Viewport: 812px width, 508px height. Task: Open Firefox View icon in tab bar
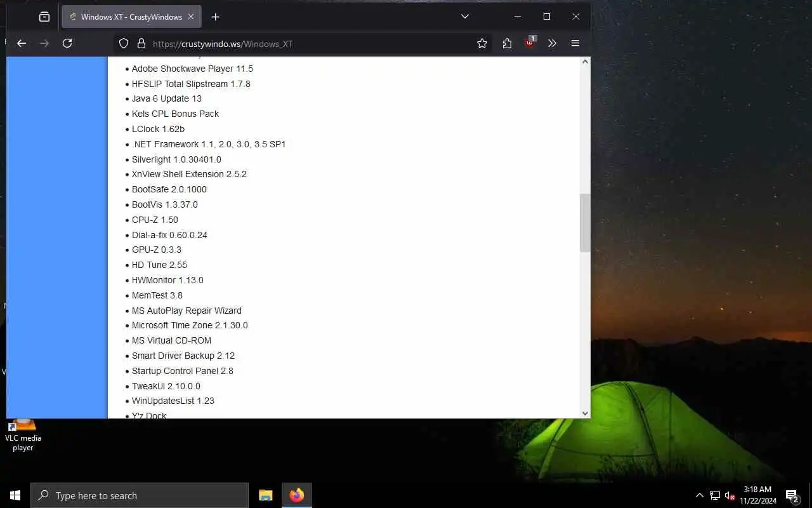tap(44, 17)
